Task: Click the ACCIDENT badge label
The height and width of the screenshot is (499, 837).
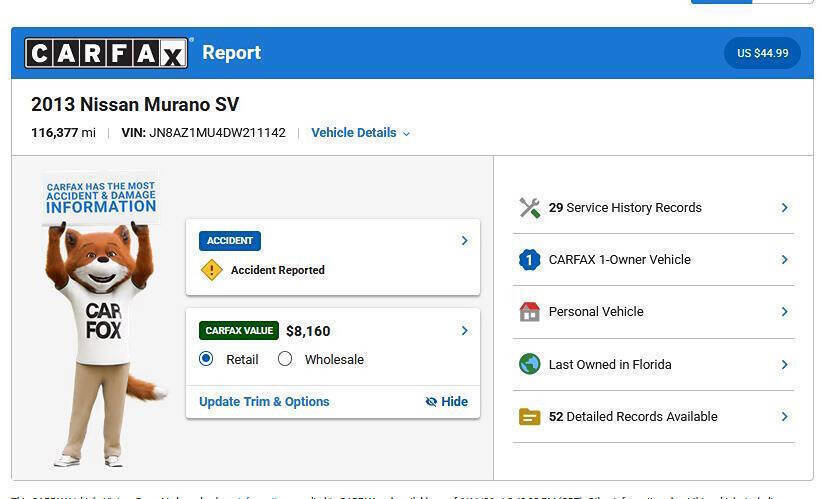Action: [x=230, y=241]
